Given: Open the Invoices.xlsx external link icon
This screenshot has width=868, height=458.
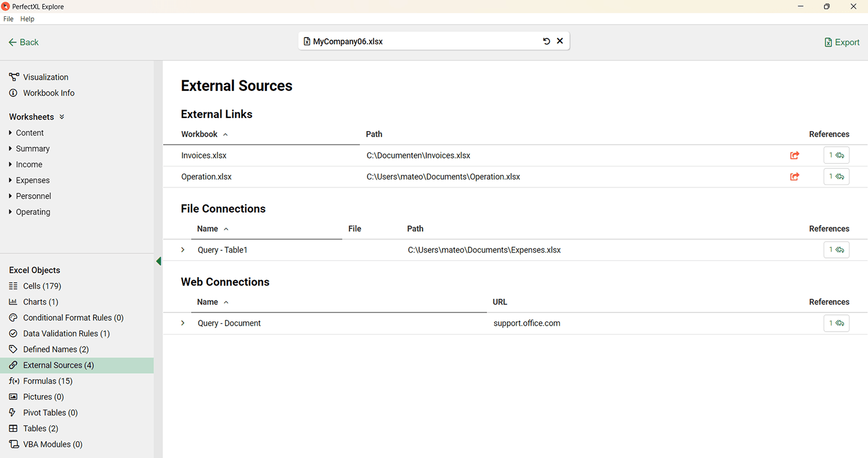Looking at the screenshot, I should 794,156.
